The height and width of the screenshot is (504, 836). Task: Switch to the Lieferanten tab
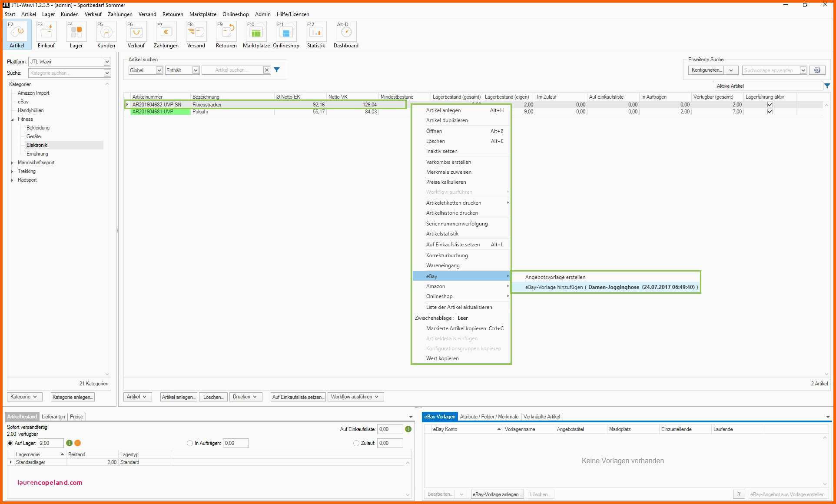coord(53,417)
